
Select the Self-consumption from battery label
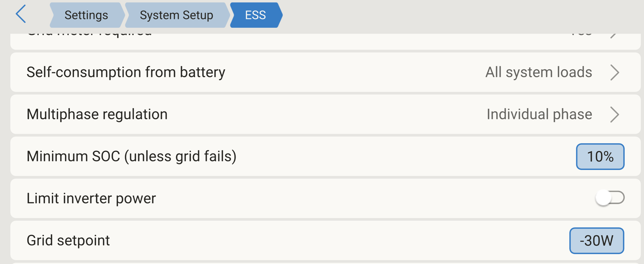126,72
